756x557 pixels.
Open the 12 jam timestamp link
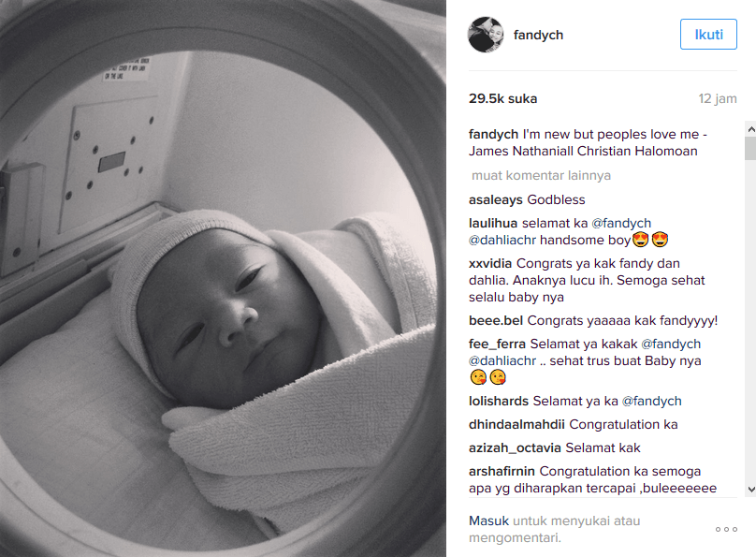(718, 99)
